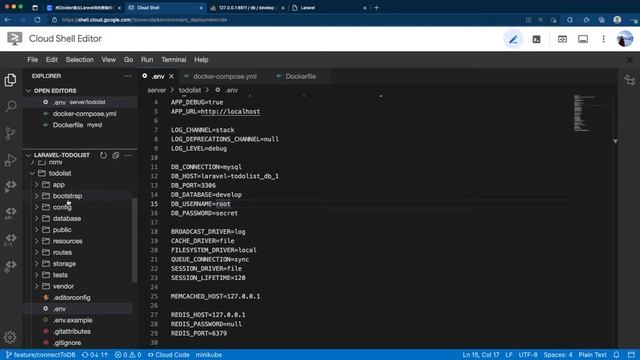
Task: Close the editor panel with X at right
Action: (x=629, y=60)
